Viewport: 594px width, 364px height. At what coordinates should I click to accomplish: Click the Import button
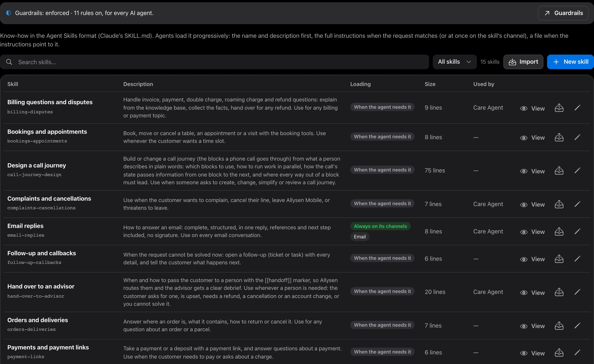[523, 62]
